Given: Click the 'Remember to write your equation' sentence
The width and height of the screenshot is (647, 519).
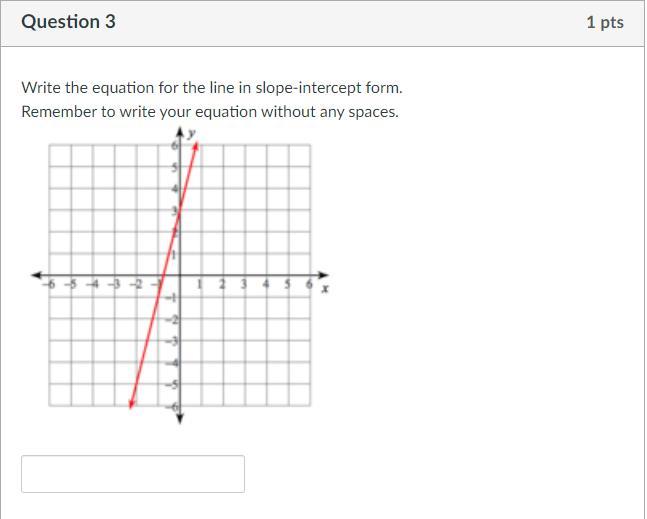Looking at the screenshot, I should point(210,112).
